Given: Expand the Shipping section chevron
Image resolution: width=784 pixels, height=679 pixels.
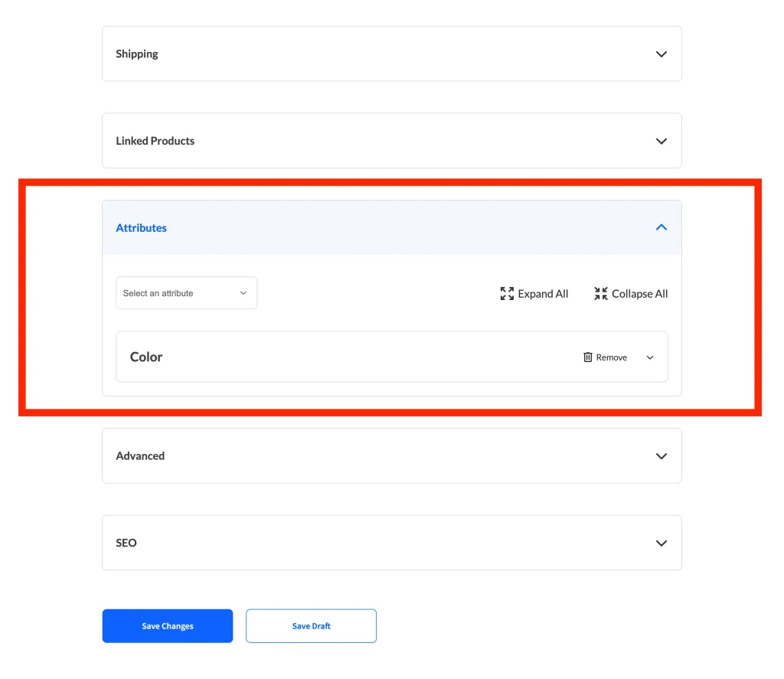Looking at the screenshot, I should point(661,54).
